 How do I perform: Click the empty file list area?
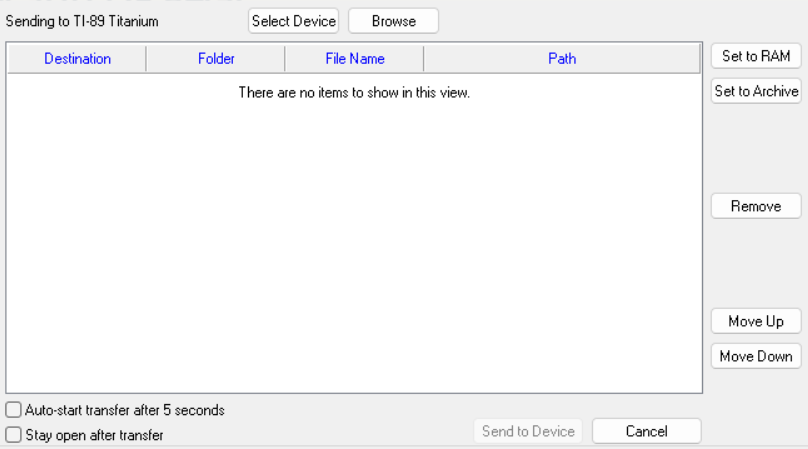[x=354, y=250]
